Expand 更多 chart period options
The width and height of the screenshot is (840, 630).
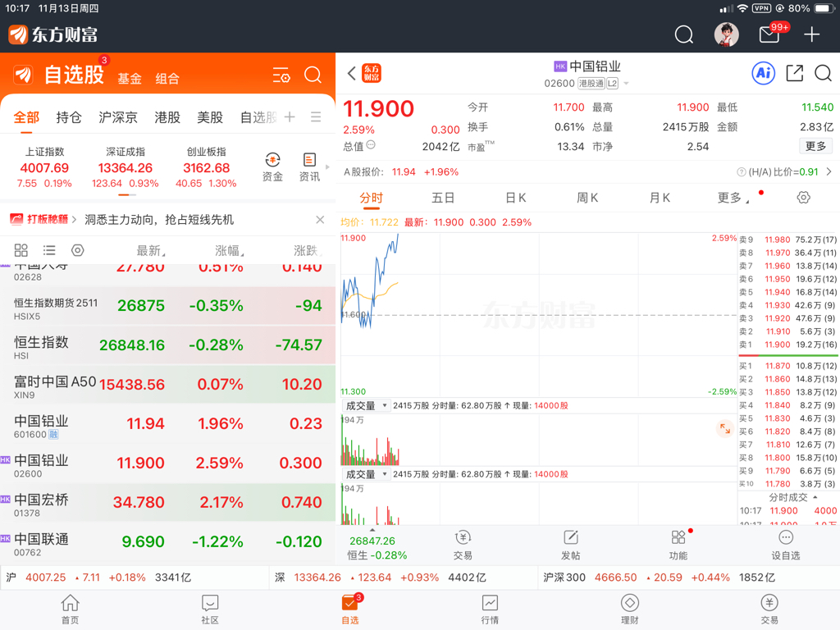point(733,198)
